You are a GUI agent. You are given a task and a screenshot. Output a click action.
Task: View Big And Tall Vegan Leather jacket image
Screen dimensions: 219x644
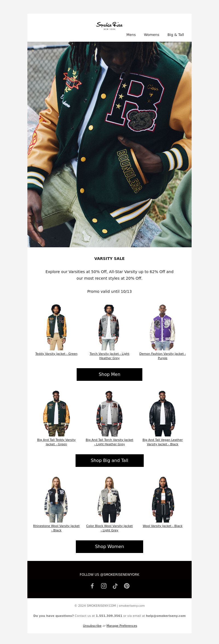[163, 413]
